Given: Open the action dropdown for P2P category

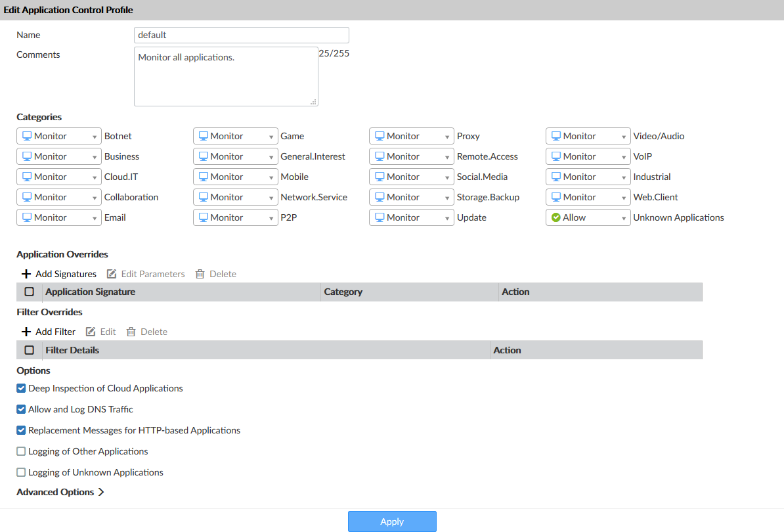Looking at the screenshot, I should click(269, 217).
